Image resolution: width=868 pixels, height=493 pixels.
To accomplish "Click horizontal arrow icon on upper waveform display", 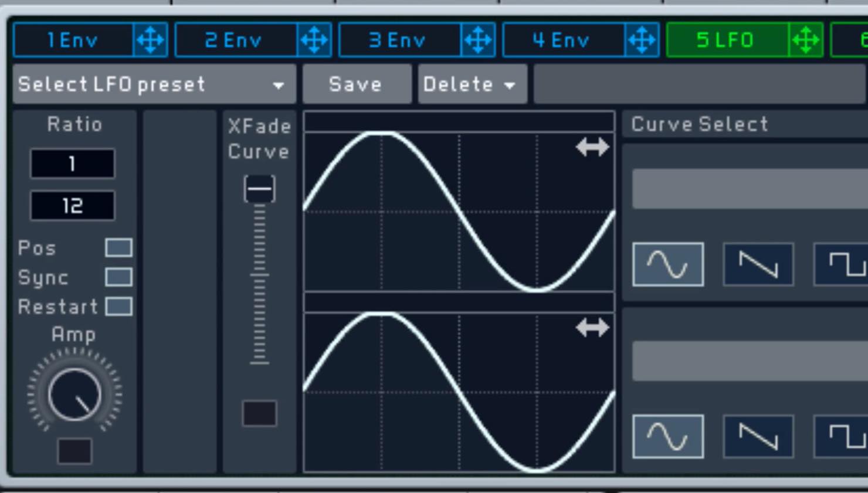I will [592, 147].
